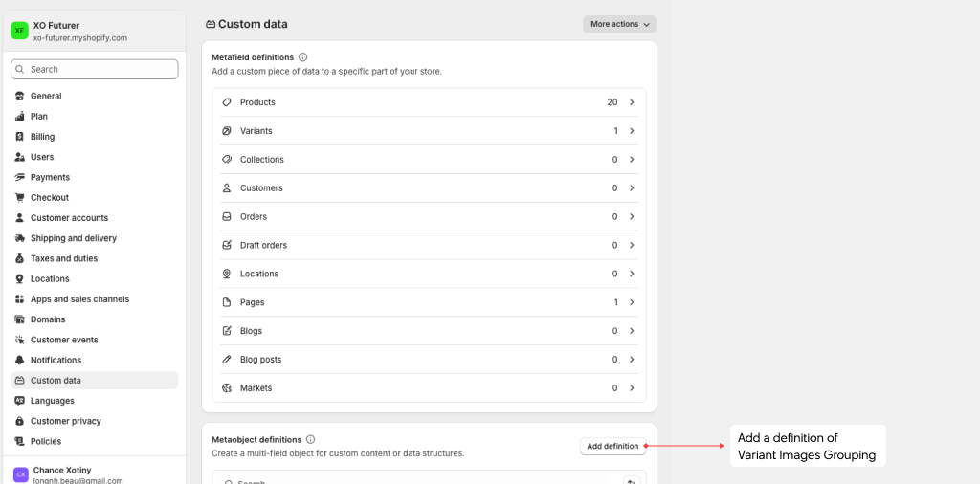Click the Metafield definitions info icon
Viewport: 980px width, 484px height.
[303, 57]
